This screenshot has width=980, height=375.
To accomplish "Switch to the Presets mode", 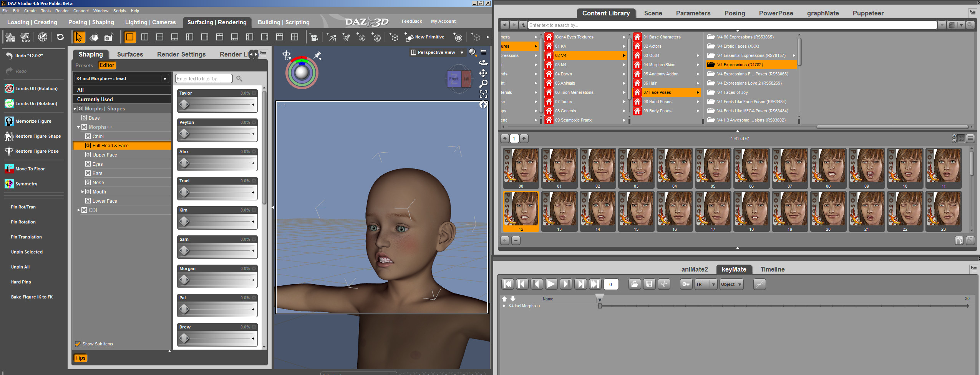I will point(84,65).
